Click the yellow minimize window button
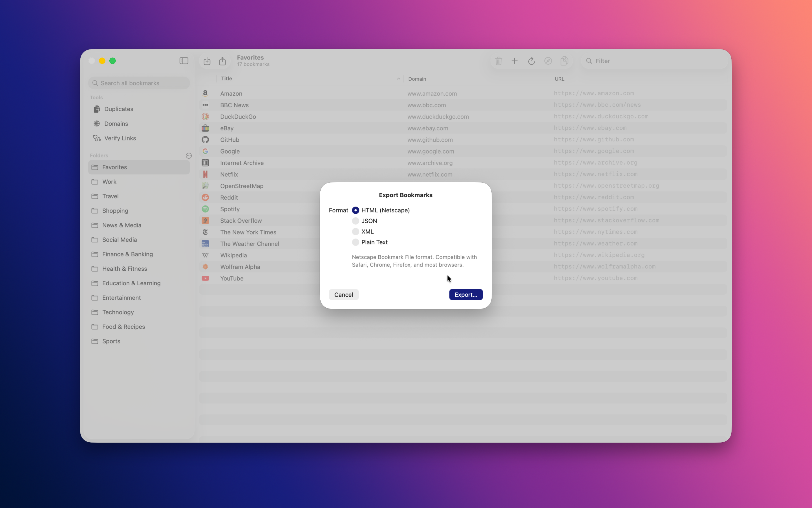Image resolution: width=812 pixels, height=508 pixels. [x=102, y=61]
